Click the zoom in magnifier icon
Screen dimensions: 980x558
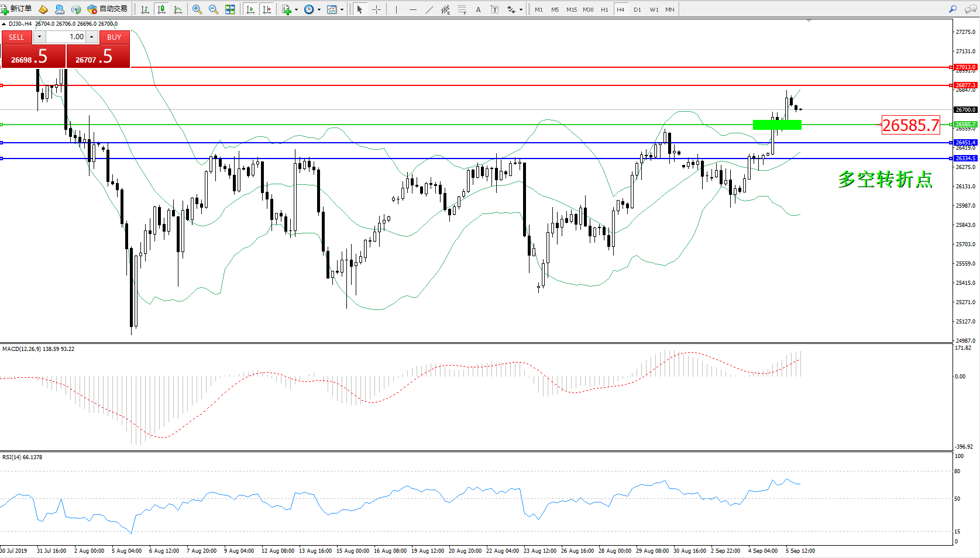click(197, 9)
